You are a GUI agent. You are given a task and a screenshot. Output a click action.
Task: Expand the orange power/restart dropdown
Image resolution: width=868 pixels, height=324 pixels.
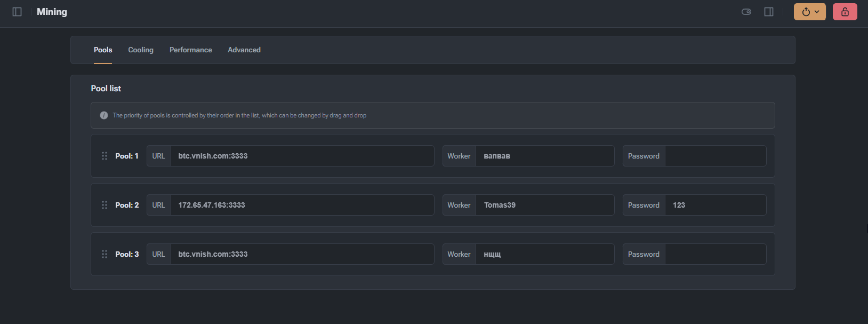pos(809,12)
